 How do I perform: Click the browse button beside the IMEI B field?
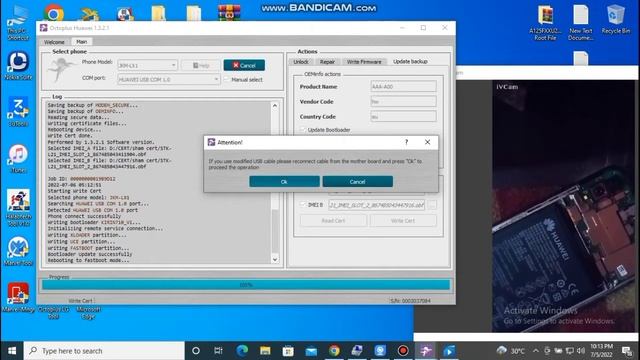click(x=432, y=205)
